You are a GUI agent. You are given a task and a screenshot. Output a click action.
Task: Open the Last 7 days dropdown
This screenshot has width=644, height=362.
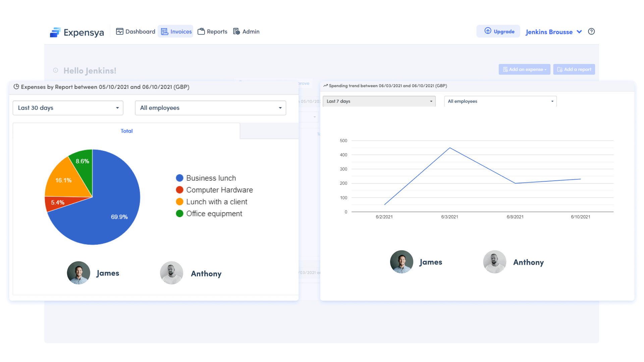pos(379,101)
